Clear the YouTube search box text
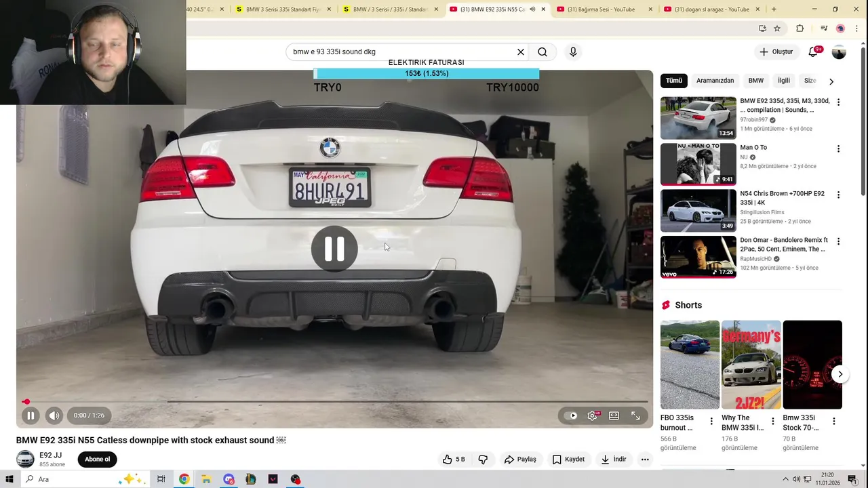The width and height of the screenshot is (868, 488). 521,52
